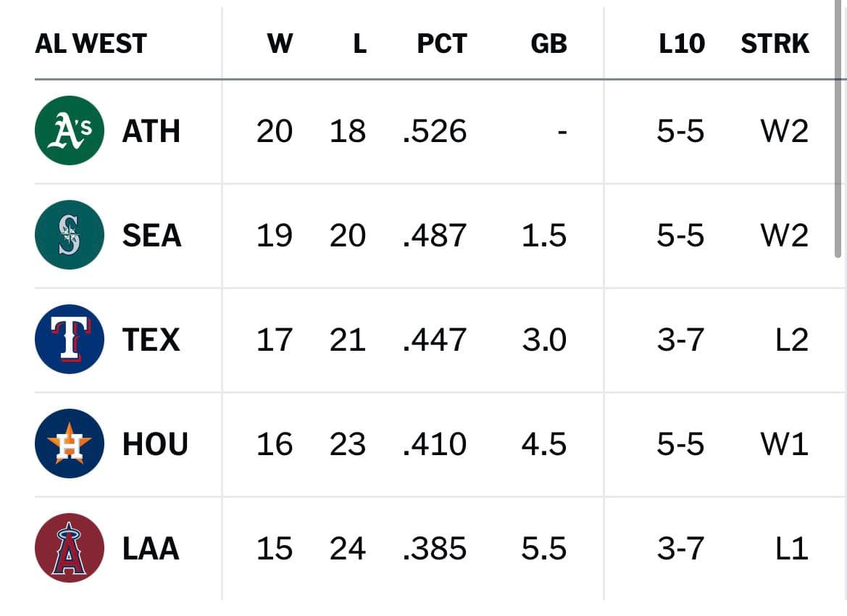Click the Seattle Mariners logo
The height and width of the screenshot is (616, 847).
click(x=69, y=235)
